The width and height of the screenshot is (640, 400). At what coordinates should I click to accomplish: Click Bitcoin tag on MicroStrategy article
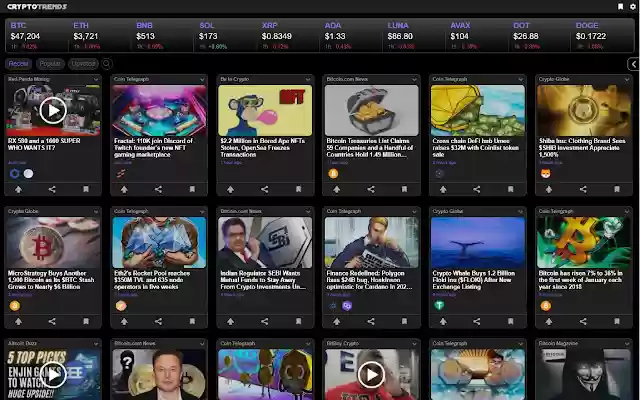pos(15,305)
